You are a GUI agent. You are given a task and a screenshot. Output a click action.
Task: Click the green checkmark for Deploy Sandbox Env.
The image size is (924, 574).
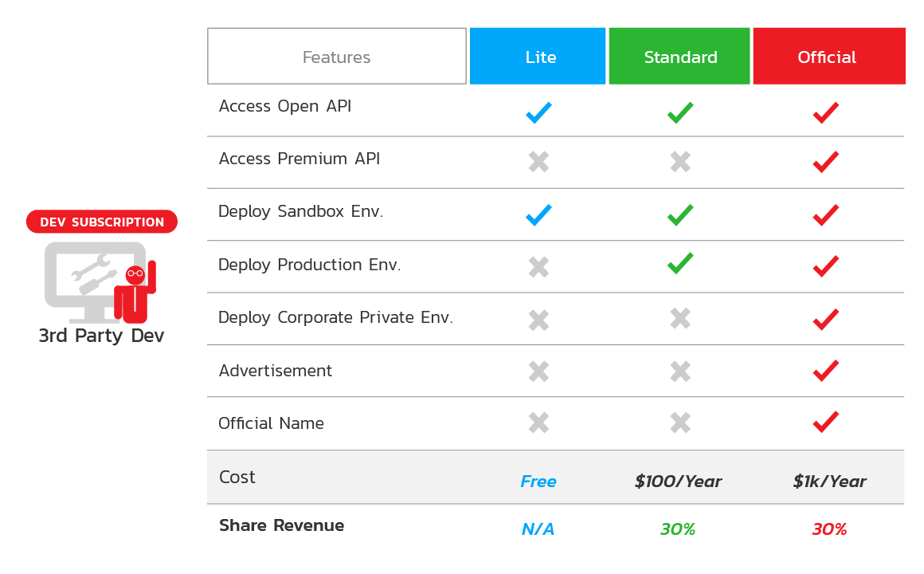point(680,214)
